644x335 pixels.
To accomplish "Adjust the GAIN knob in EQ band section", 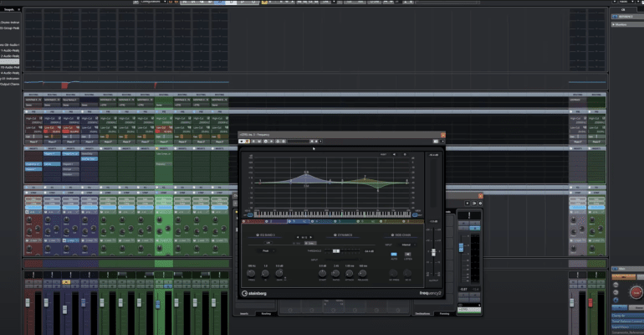I will pyautogui.click(x=279, y=273).
